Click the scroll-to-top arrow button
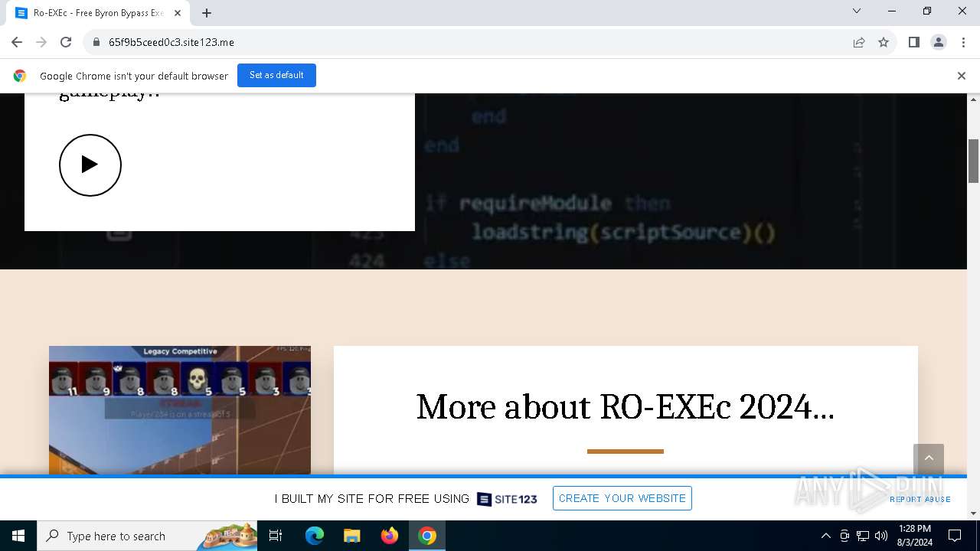 [929, 458]
